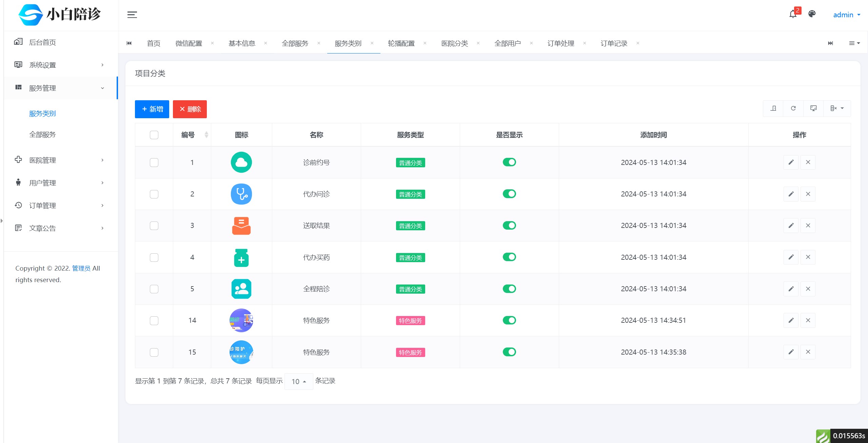Click the edit pencil for 代办买药 row

[x=791, y=257]
